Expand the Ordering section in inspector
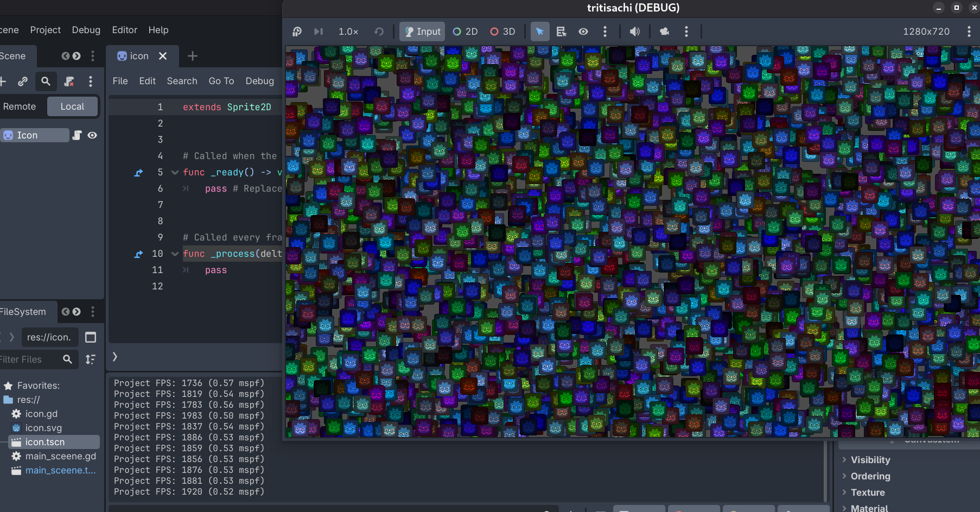 pos(870,476)
